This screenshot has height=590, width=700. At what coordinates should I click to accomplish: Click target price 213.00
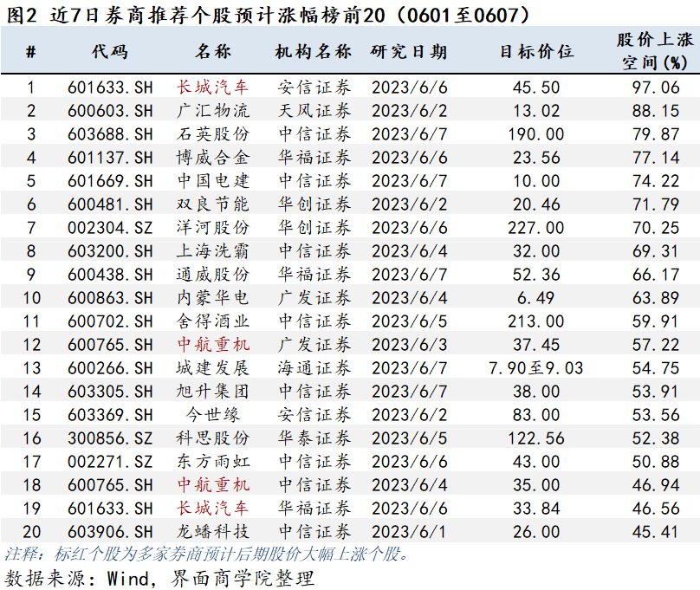pos(536,321)
